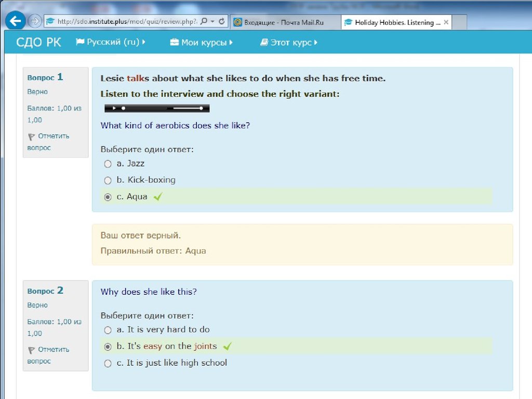Click the flag icon beside Русский

click(80, 42)
